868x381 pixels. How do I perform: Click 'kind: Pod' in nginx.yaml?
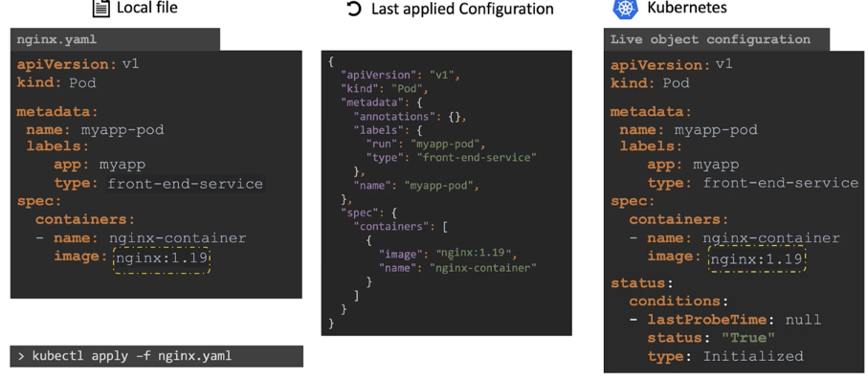[x=56, y=83]
